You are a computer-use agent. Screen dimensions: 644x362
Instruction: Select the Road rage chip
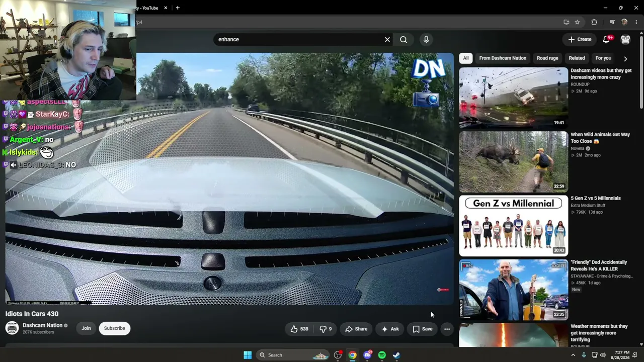pos(547,58)
